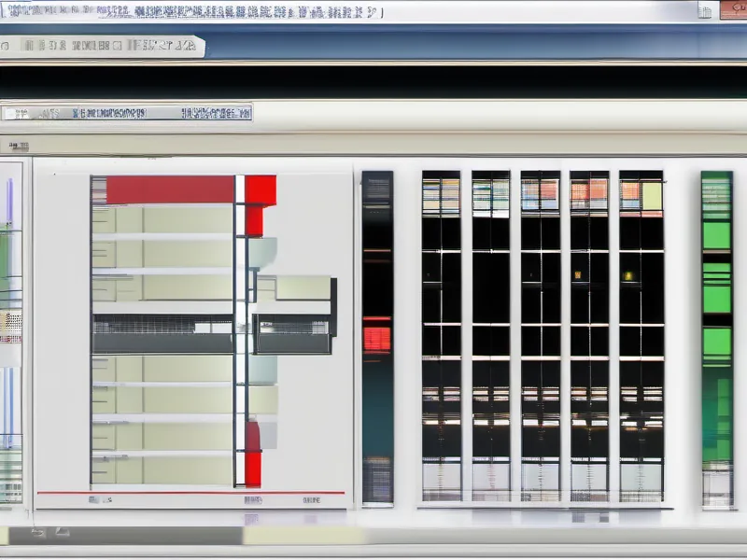Click the yellow marker in the fourth column
This screenshot has height=560, width=747.
pyautogui.click(x=578, y=275)
